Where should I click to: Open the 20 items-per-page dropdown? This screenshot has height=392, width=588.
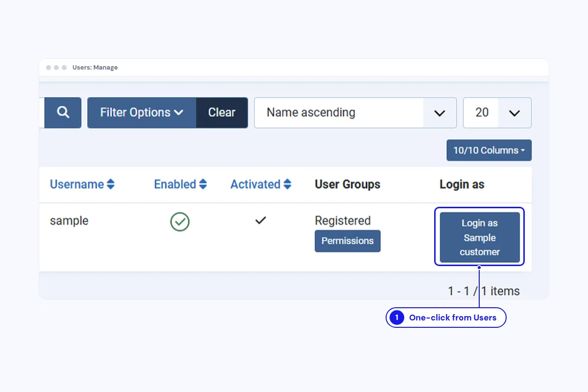coord(497,113)
